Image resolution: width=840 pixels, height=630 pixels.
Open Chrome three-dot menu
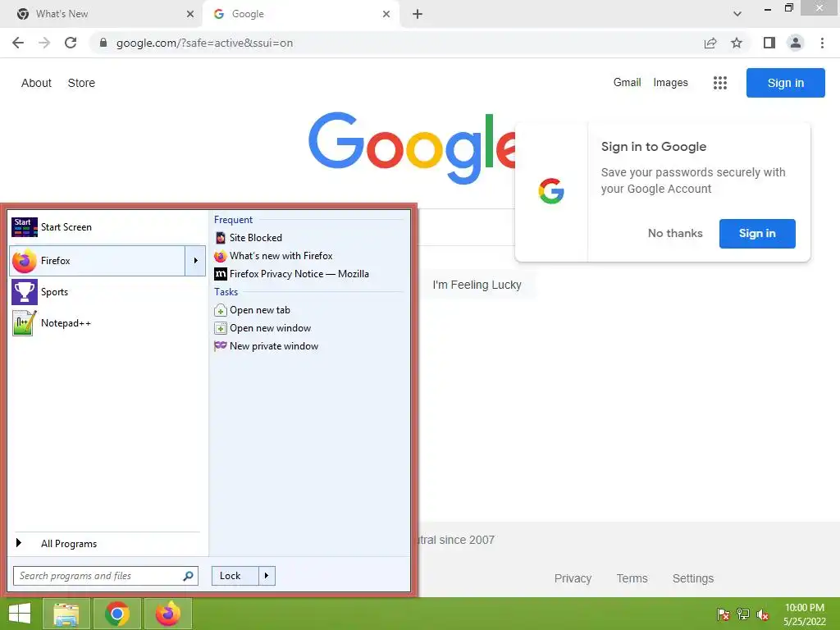(x=822, y=43)
